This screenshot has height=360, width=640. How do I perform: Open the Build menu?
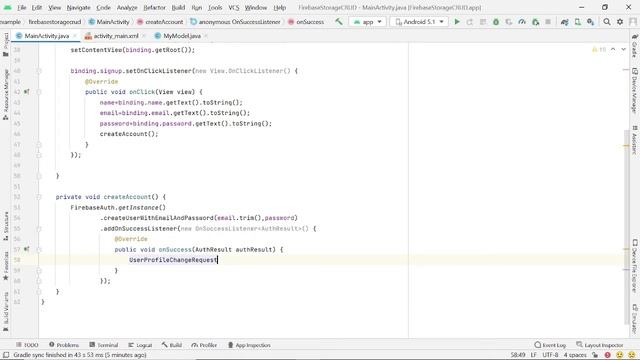pos(178,7)
